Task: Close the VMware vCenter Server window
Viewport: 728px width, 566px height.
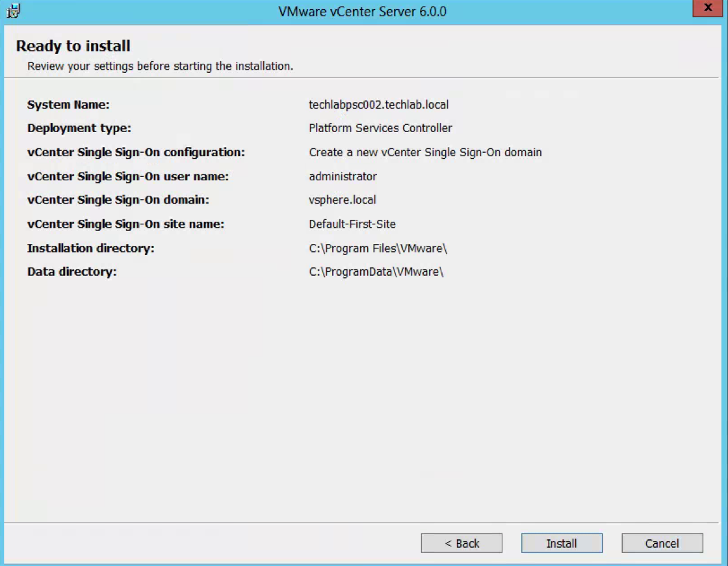Action: click(708, 8)
